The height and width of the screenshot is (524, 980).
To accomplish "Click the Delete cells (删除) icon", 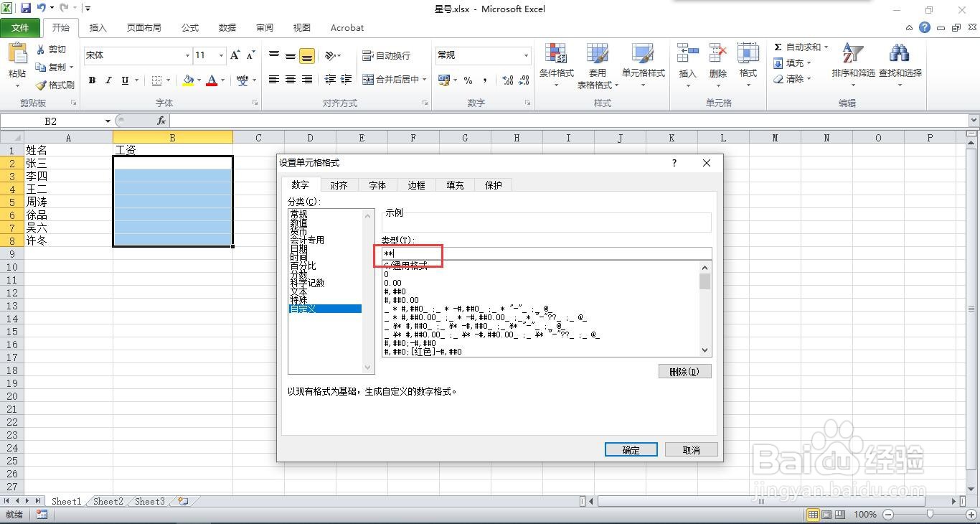I will pos(717,55).
